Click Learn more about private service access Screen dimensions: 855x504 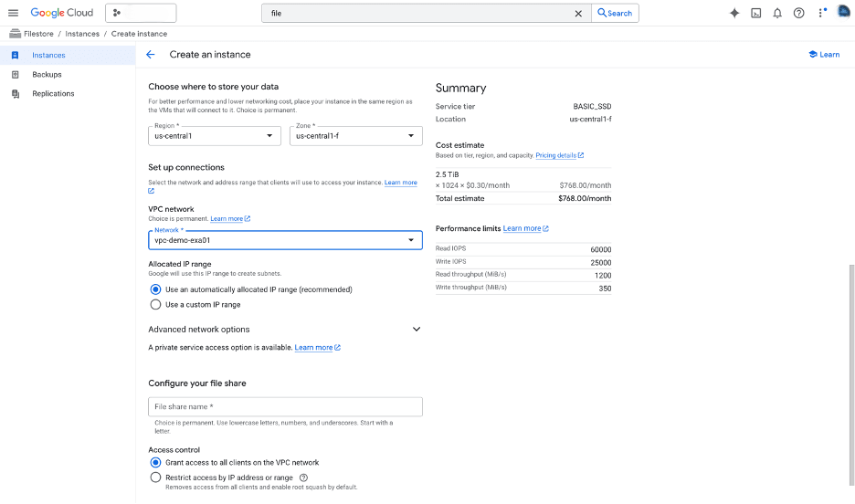click(317, 347)
